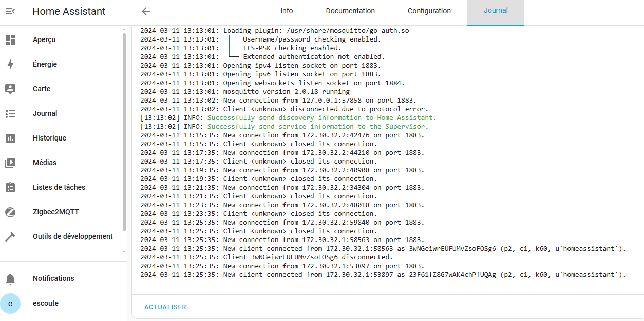
Task: Click the Aperçu dashboard icon
Action: (x=10, y=39)
